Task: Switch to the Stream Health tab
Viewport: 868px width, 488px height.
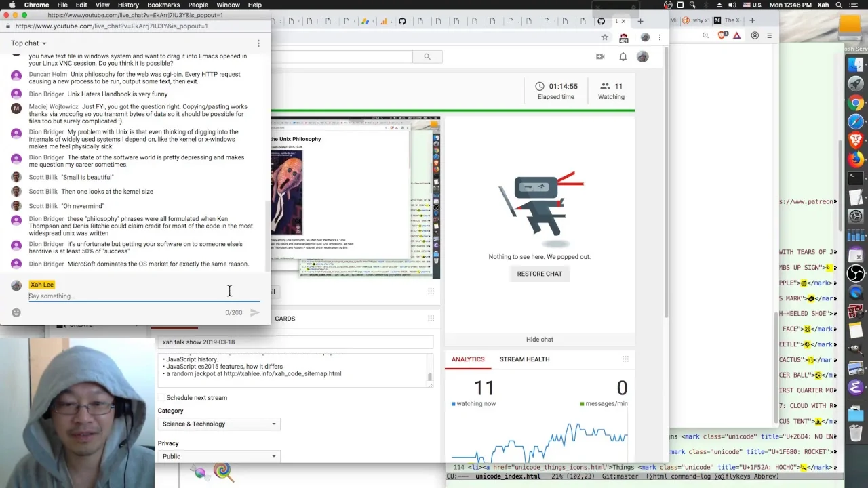Action: click(x=524, y=359)
